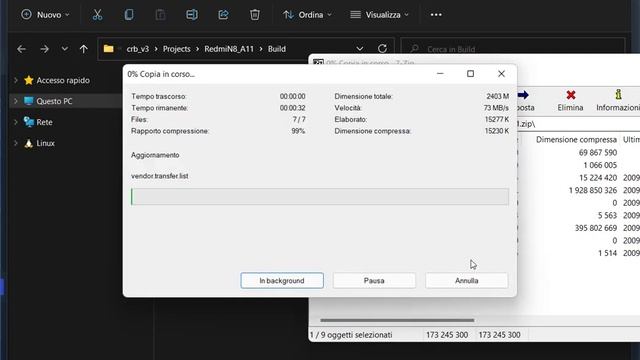640x360 pixels.
Task: Maximize the Copia in corso dialog
Action: pos(470,74)
